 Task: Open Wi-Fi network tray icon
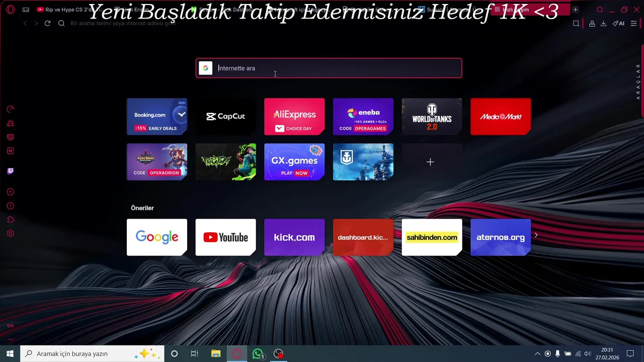[578, 354]
